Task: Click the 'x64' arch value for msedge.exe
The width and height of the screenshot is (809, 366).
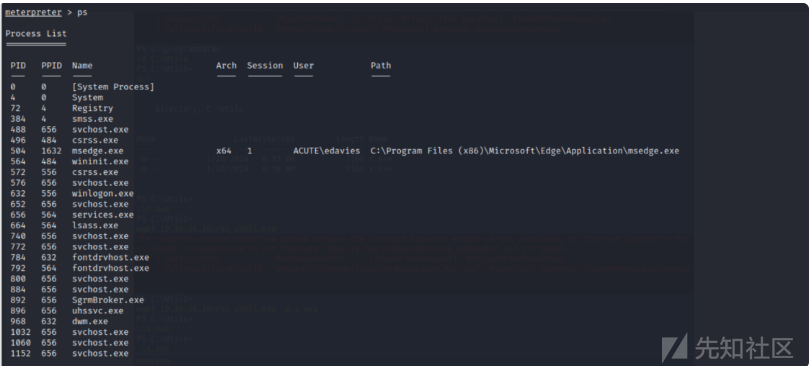Action: 223,151
